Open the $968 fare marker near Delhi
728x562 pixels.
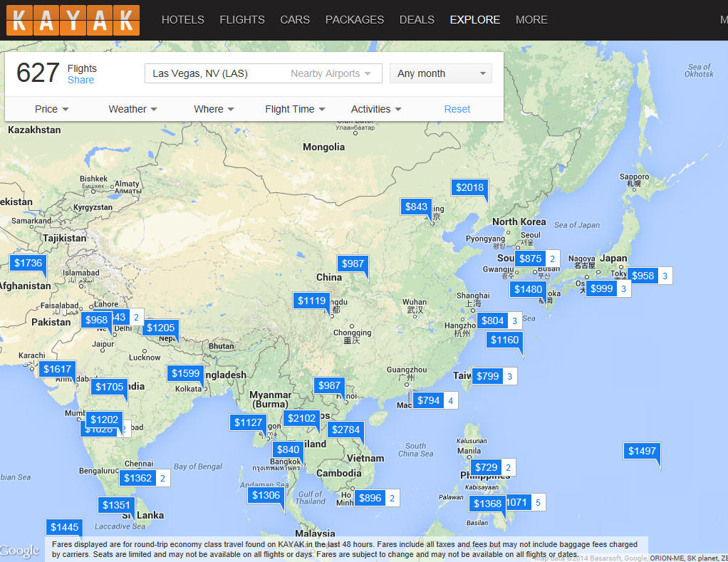[97, 320]
